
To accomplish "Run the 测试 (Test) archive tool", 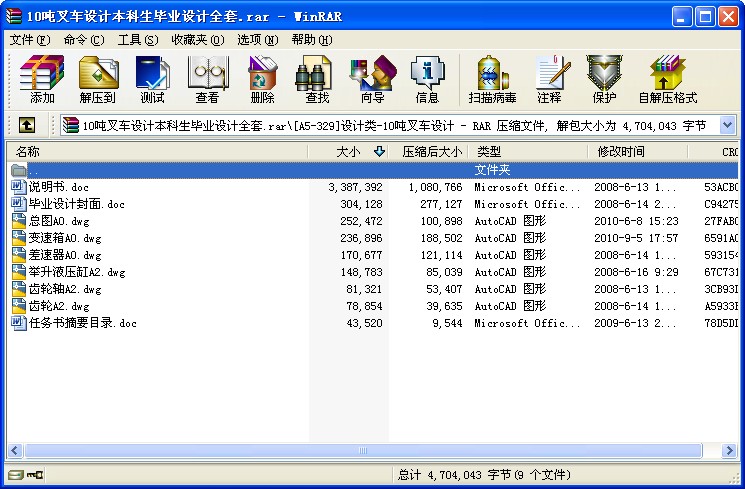I will 152,79.
